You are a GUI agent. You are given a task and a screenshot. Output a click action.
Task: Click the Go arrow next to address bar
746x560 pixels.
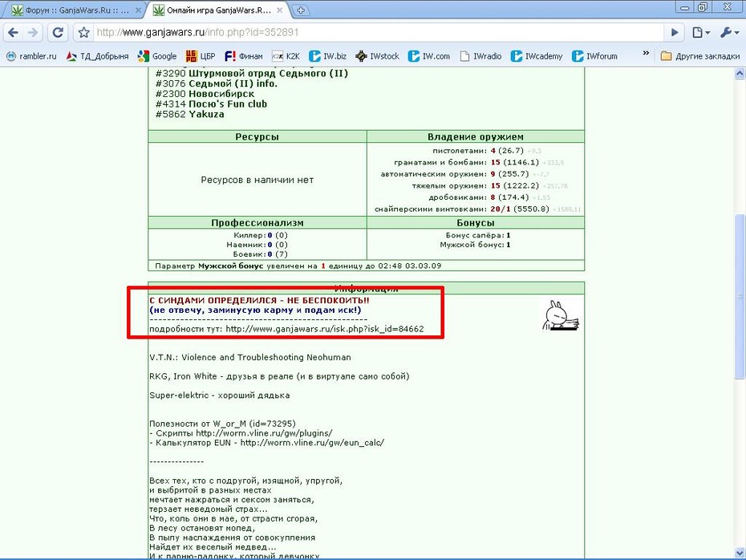click(675, 32)
